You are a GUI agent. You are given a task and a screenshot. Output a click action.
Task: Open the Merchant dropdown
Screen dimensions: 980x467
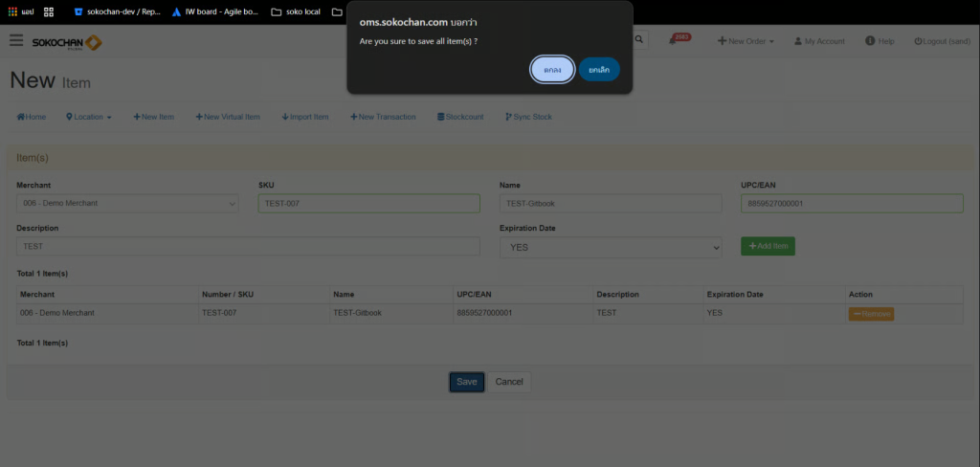[127, 203]
